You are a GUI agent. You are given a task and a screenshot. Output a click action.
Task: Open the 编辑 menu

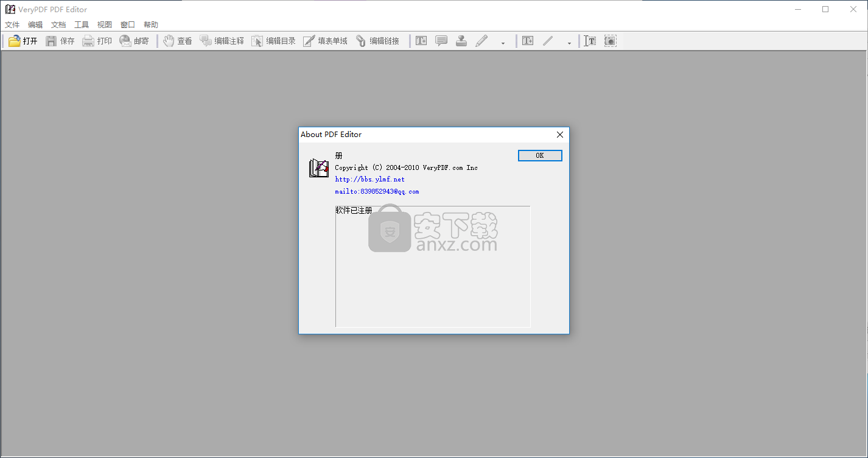pyautogui.click(x=35, y=25)
